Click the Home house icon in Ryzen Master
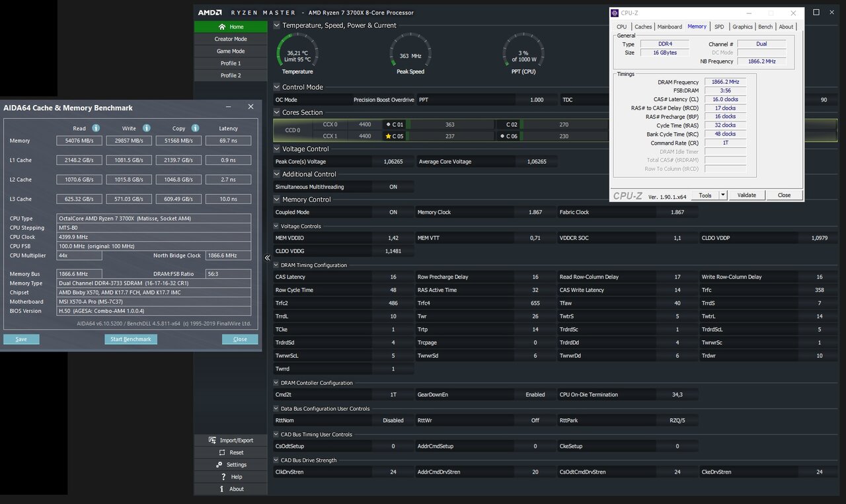The width and height of the screenshot is (846, 504). [x=222, y=27]
